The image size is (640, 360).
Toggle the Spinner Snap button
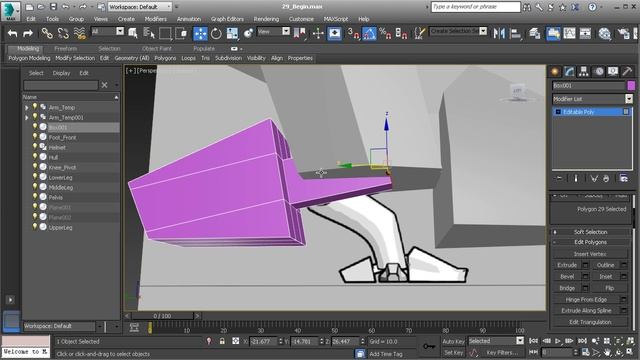[x=401, y=33]
